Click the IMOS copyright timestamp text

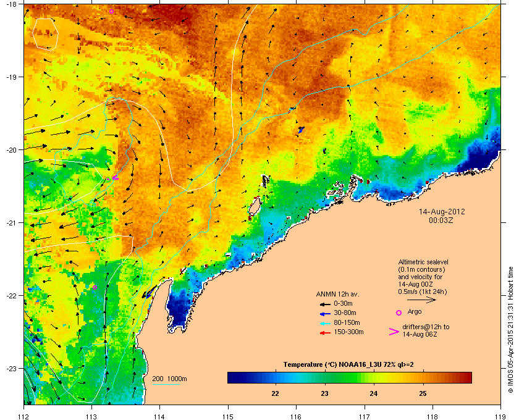pos(510,330)
